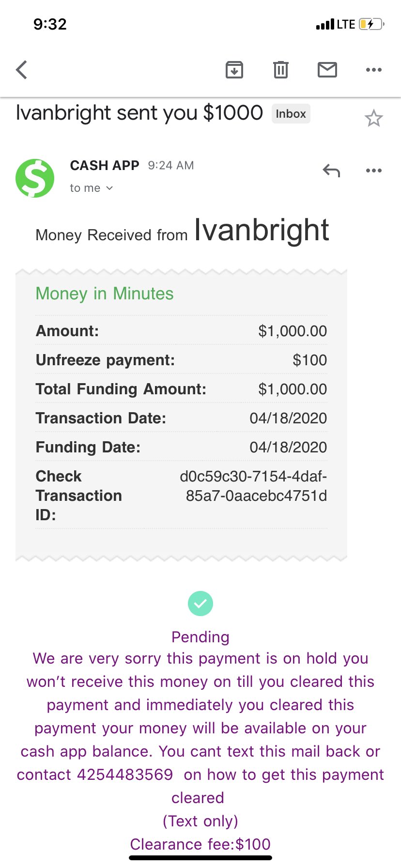Screen dimensions: 401x868
Task: Tap the phone number 4254483569
Action: click(x=125, y=775)
